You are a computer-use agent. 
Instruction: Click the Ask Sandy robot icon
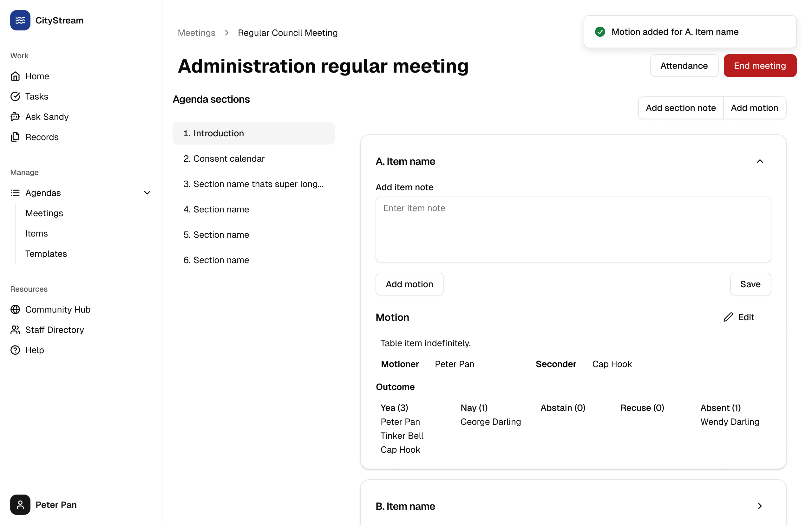(15, 117)
